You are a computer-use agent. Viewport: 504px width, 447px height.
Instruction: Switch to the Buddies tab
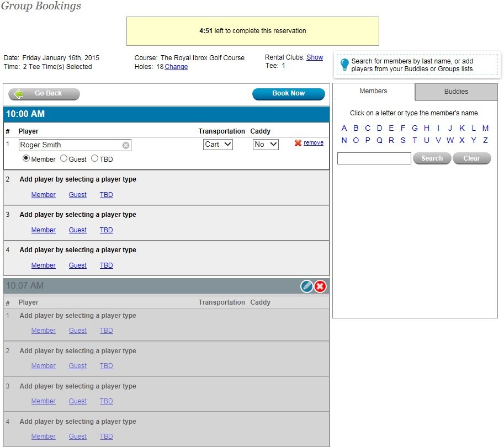[x=456, y=92]
